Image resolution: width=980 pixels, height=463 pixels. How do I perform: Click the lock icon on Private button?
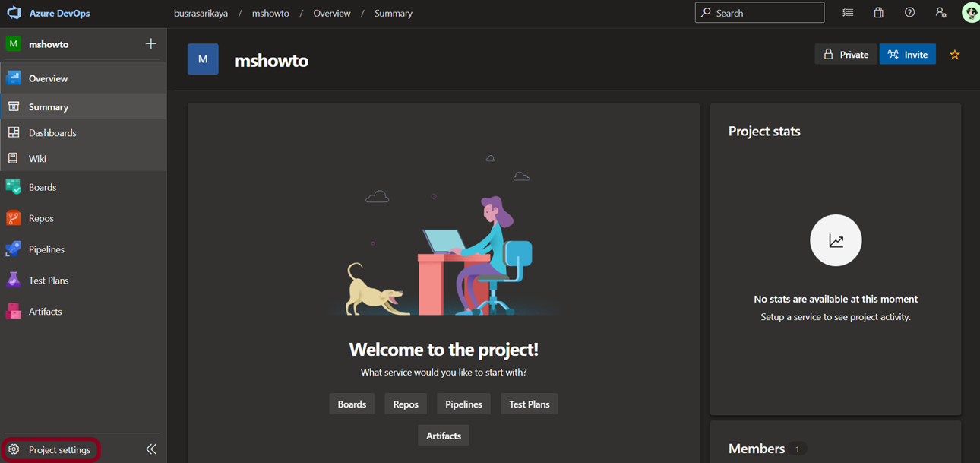(x=829, y=54)
